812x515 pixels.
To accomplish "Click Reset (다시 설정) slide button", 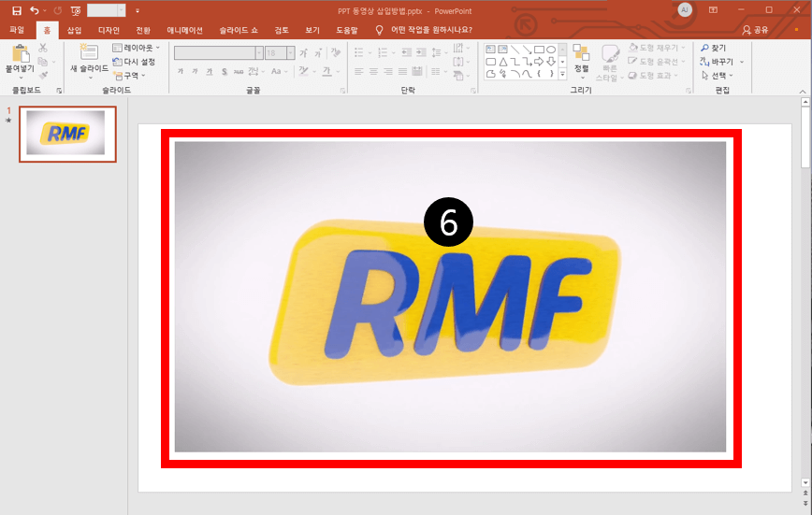I will click(134, 62).
